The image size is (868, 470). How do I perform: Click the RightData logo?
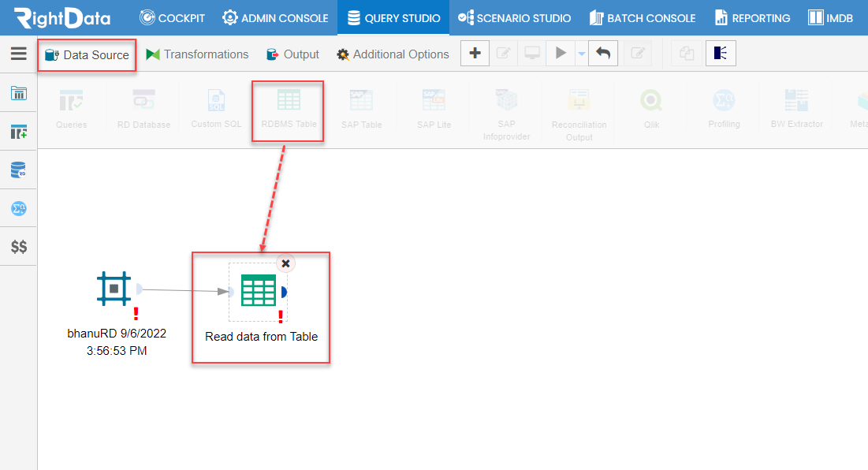(62, 17)
